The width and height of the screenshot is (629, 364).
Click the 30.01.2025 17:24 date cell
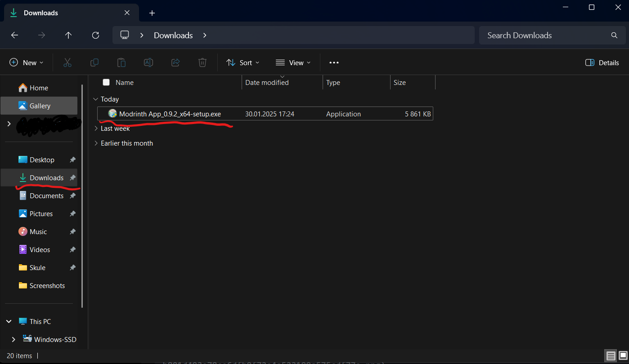point(270,114)
